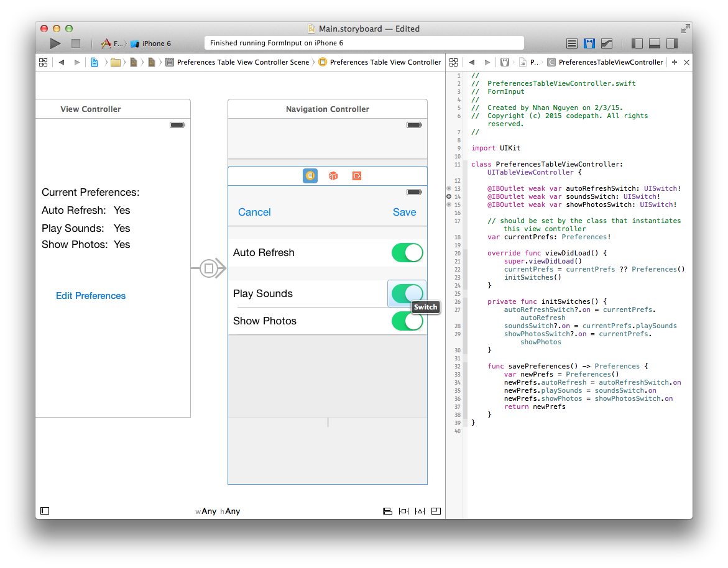This screenshot has width=728, height=568.
Task: Open the Resizing Behavior menu
Action: [x=436, y=511]
